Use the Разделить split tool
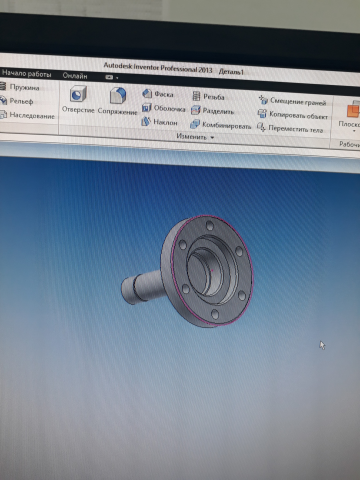Viewport: 360px width, 480px height. 212,111
